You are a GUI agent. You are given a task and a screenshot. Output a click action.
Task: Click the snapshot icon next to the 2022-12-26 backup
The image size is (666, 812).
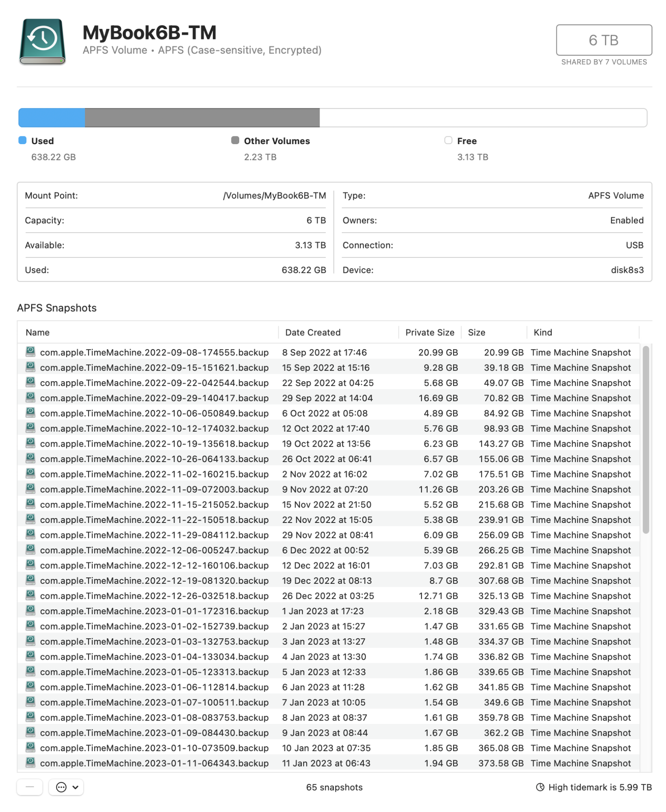(x=30, y=596)
